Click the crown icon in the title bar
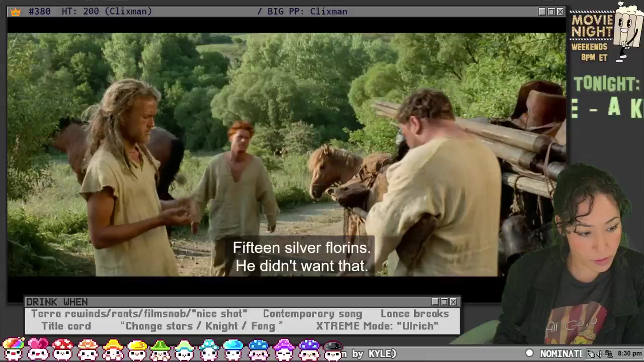This screenshot has width=644, height=362. point(16,12)
